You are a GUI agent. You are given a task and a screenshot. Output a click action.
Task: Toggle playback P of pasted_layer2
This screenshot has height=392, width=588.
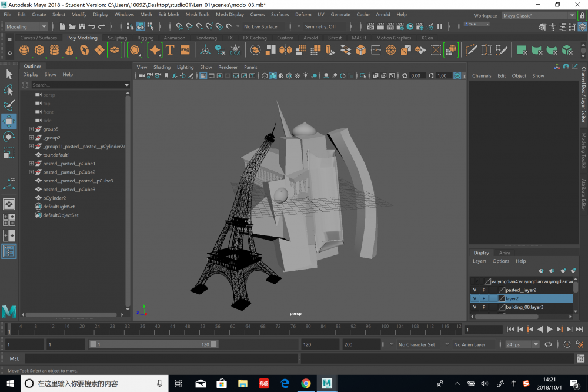(484, 290)
